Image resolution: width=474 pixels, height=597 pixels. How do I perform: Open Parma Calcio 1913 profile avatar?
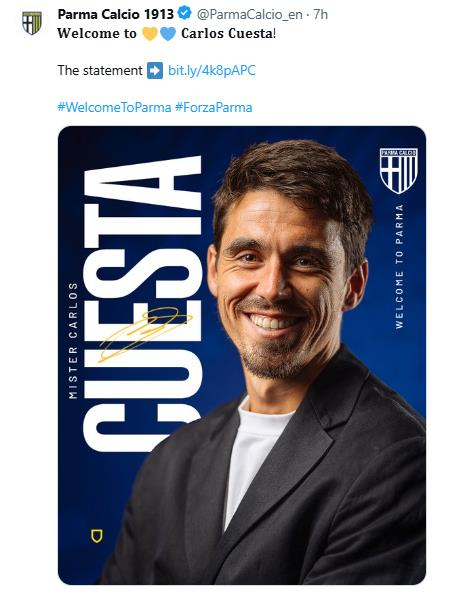pyautogui.click(x=32, y=23)
